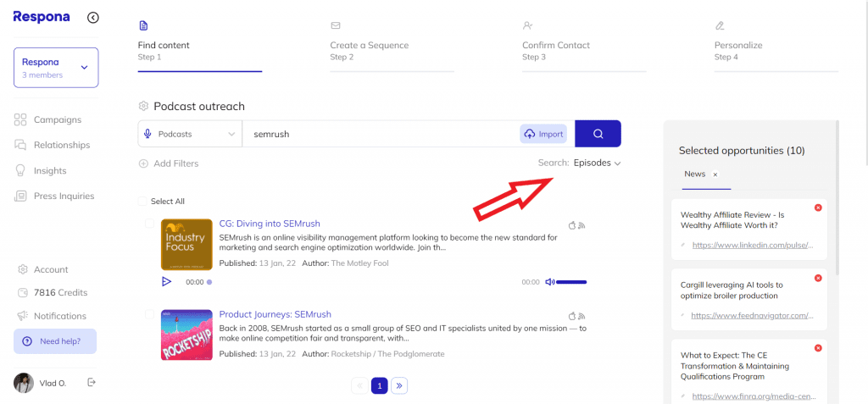The width and height of the screenshot is (868, 404).
Task: Remove the Wealthy Affiliate Review opportunity
Action: (818, 208)
